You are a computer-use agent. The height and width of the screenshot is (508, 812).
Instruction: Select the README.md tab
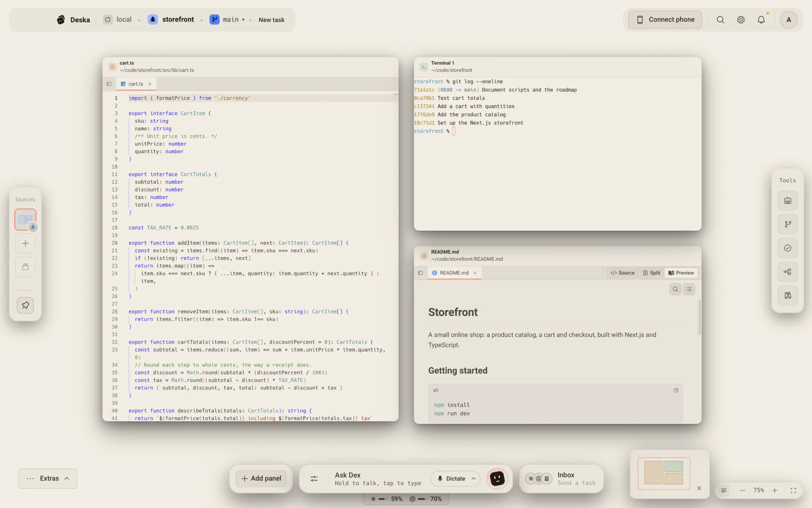454,273
